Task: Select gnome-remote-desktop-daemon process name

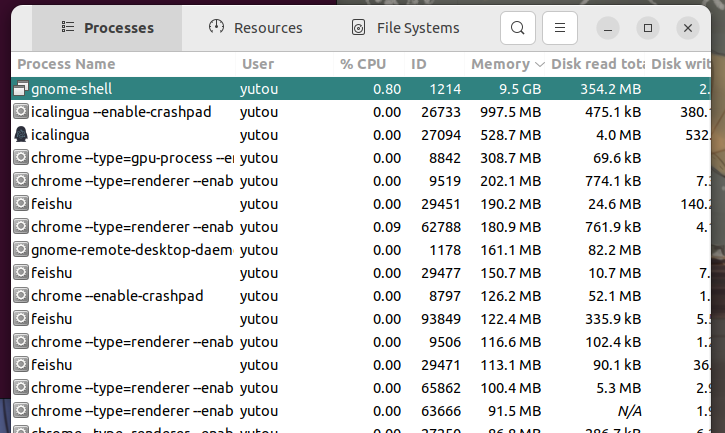Action: [x=132, y=250]
